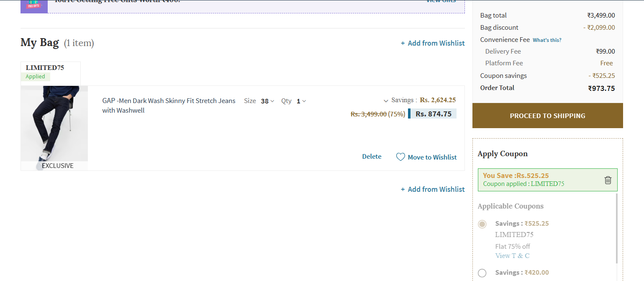The width and height of the screenshot is (644, 281).
Task: Expand the Savings Rs. 2,624.25 breakdown chevron
Action: [386, 101]
